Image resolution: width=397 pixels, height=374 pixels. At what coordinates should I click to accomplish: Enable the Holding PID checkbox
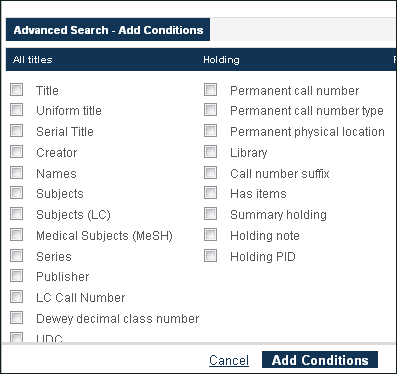(x=210, y=256)
